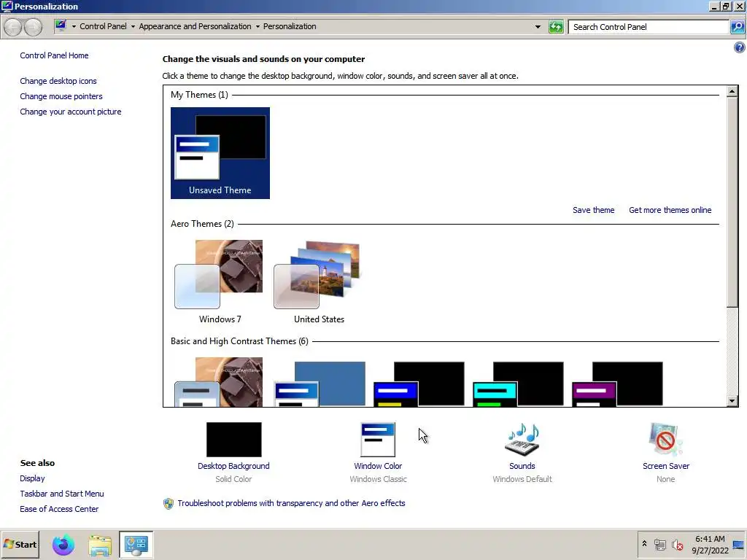The height and width of the screenshot is (560, 747).
Task: Click Change your account picture link
Action: tap(71, 112)
